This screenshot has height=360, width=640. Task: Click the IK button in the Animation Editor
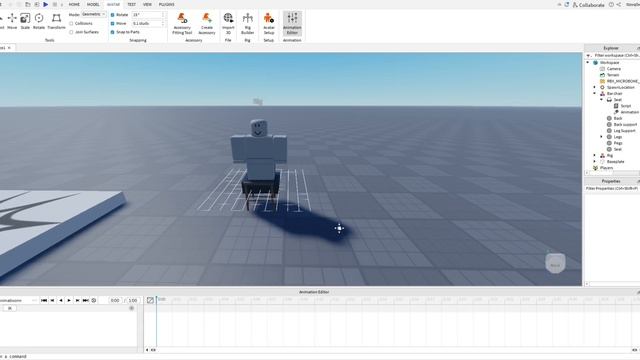point(9,308)
